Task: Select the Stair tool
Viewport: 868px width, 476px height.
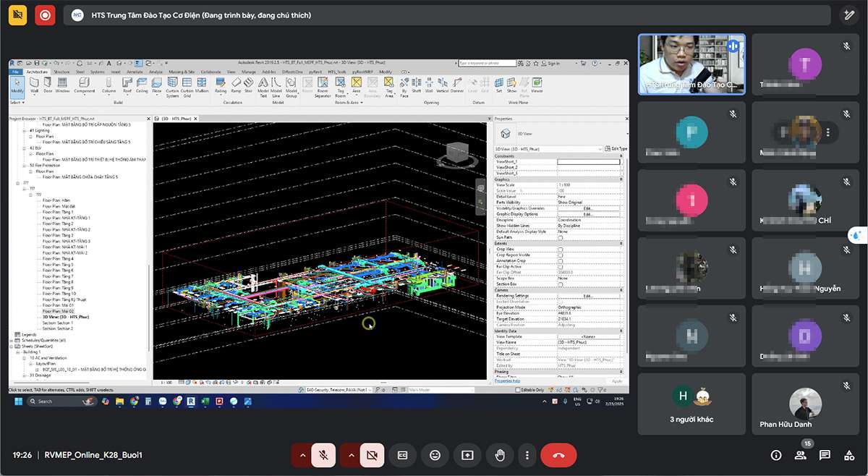Action: (248, 86)
